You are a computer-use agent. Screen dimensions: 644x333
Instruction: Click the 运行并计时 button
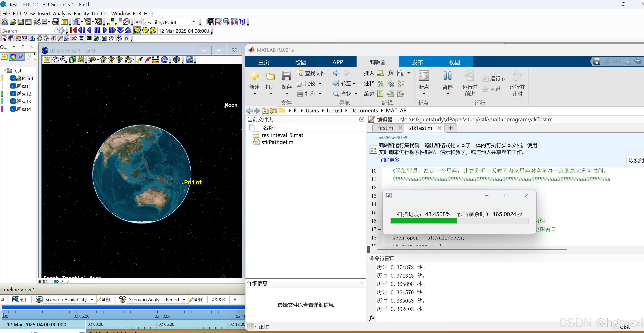517,83
